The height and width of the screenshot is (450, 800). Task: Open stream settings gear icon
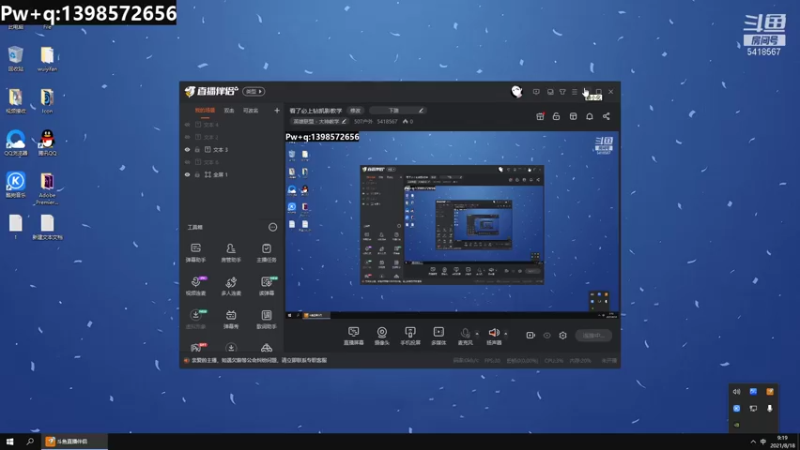(x=563, y=335)
